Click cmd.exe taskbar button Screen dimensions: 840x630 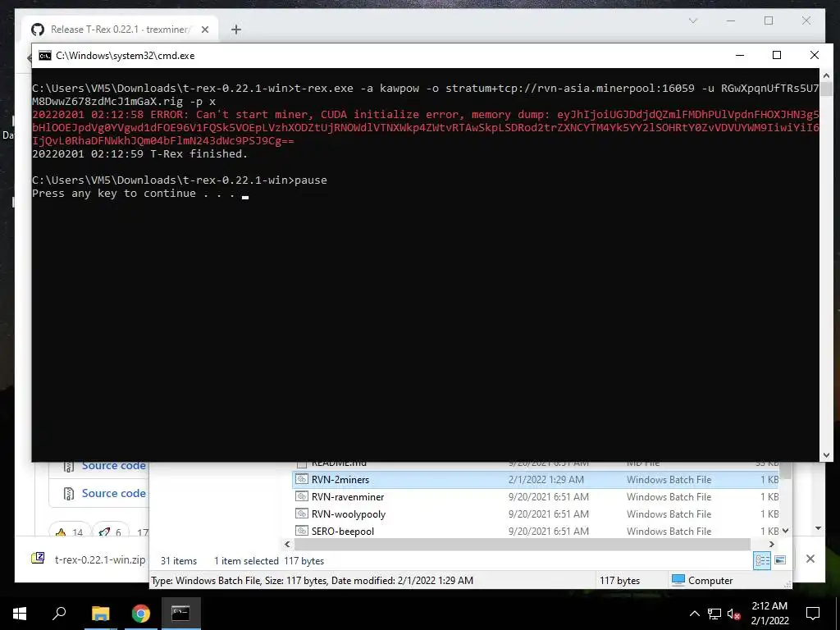(x=180, y=614)
